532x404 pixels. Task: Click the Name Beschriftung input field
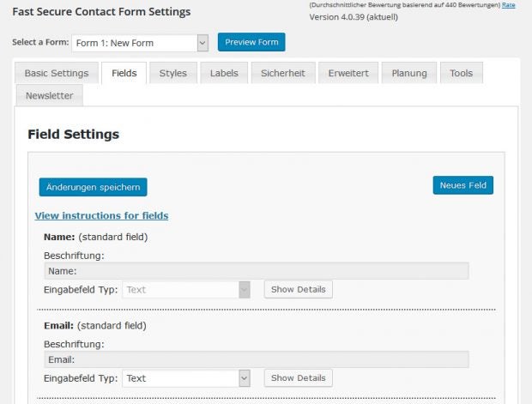coord(257,271)
